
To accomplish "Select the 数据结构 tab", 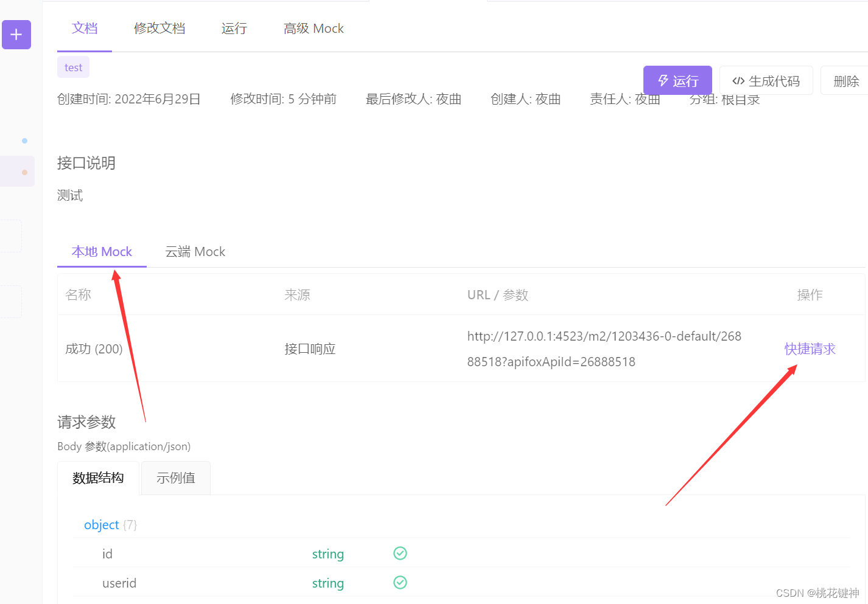I will click(x=98, y=478).
